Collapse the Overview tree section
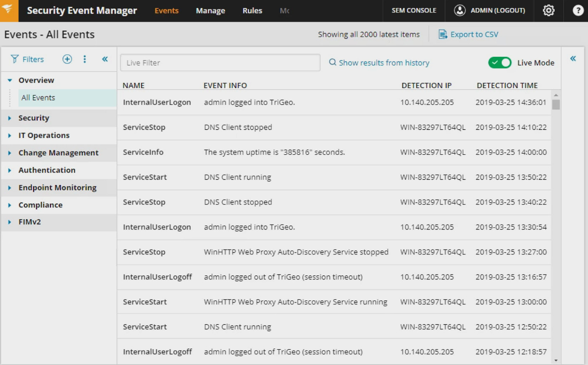The width and height of the screenshot is (588, 365). coord(10,80)
